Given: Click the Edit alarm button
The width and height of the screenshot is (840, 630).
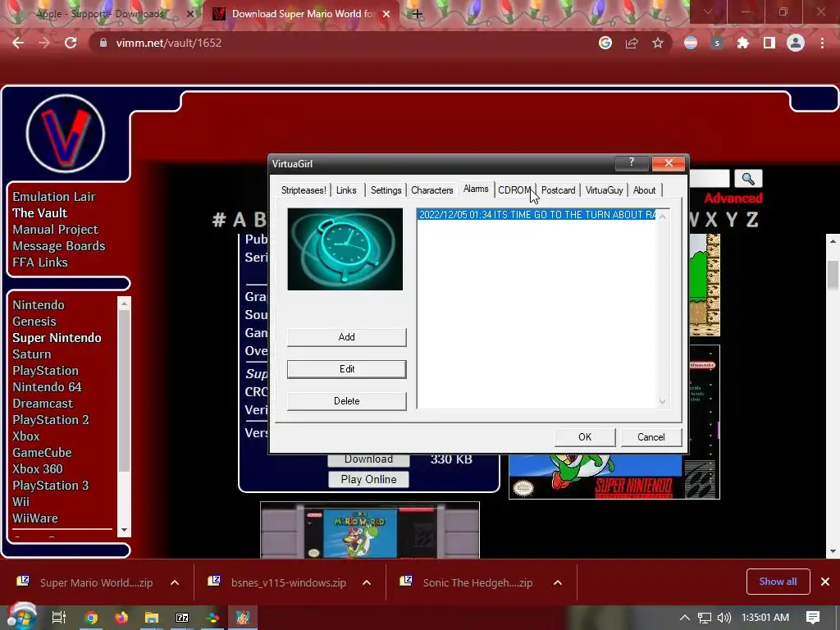Looking at the screenshot, I should (347, 369).
